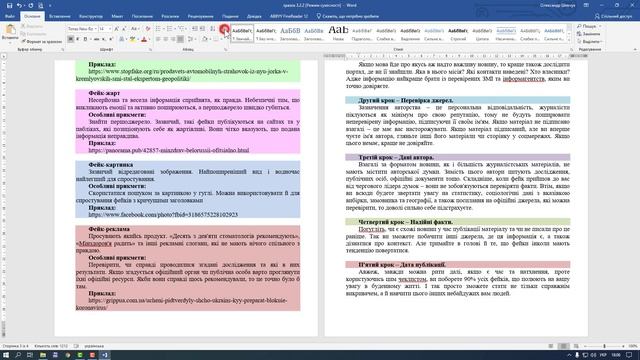Open the font name combo box
The width and height of the screenshot is (640, 360).
point(82,29)
